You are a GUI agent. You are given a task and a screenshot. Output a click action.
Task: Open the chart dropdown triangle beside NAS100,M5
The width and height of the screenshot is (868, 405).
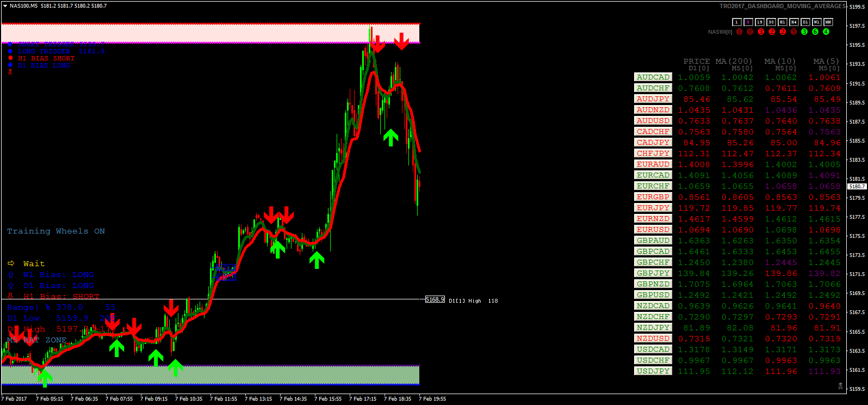pos(5,5)
